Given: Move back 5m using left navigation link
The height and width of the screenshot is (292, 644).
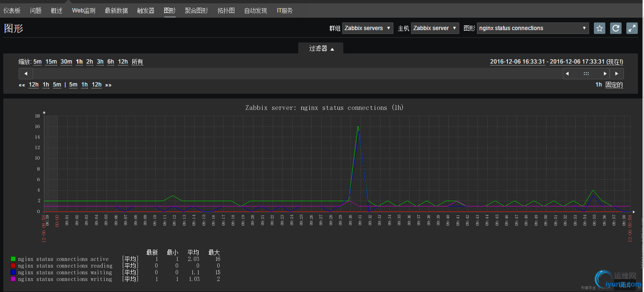Looking at the screenshot, I should click(x=57, y=85).
